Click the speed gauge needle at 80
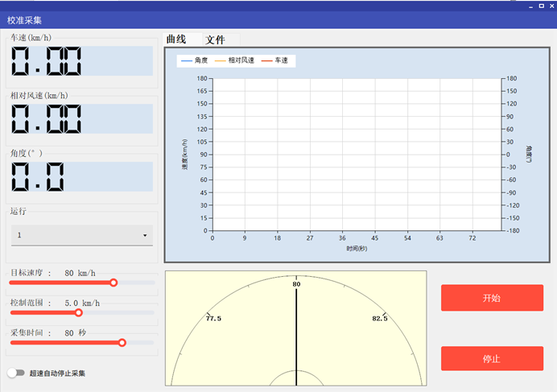Image resolution: width=557 pixels, height=392 pixels. pyautogui.click(x=296, y=330)
